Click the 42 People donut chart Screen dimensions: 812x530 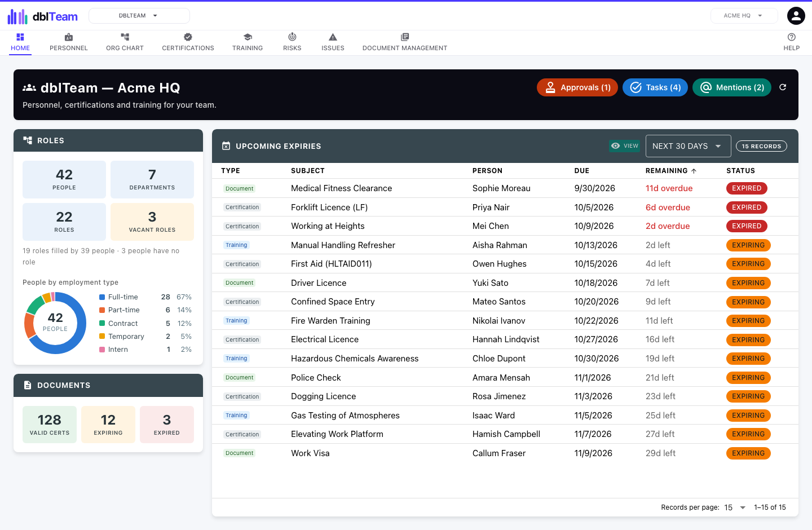pos(55,323)
